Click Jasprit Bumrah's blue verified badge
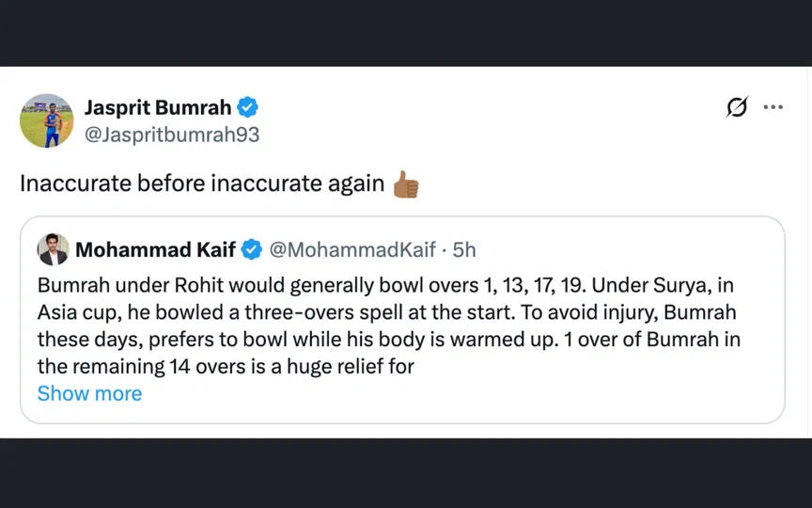The image size is (812, 508). point(248,107)
